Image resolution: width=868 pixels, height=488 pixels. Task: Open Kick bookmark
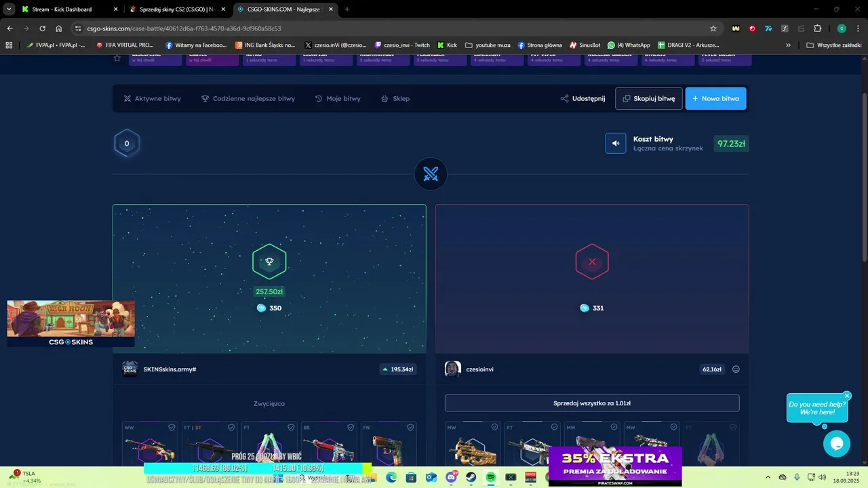tap(447, 45)
